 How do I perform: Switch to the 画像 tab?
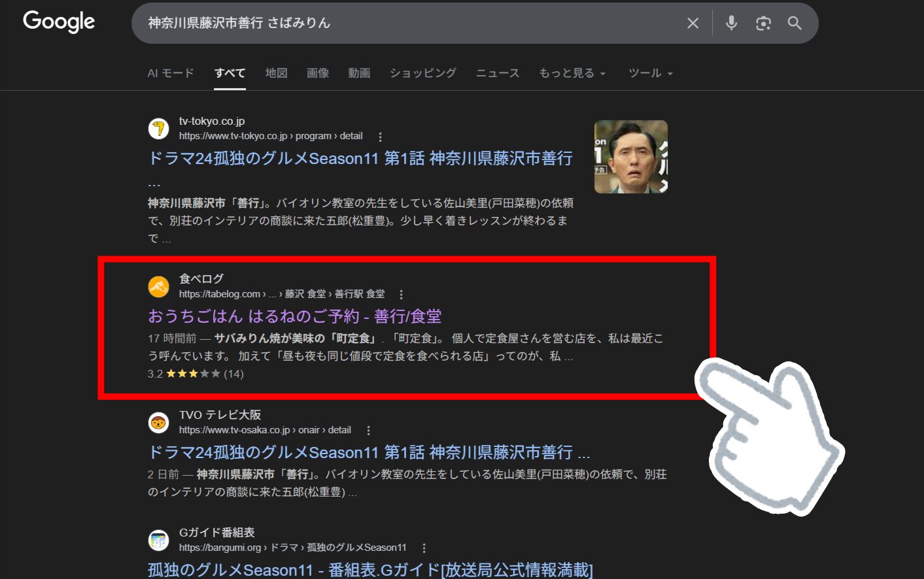318,73
